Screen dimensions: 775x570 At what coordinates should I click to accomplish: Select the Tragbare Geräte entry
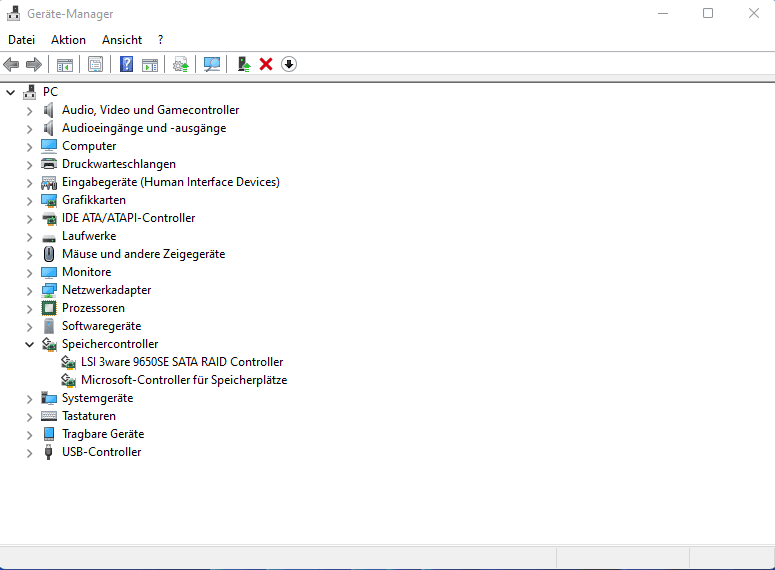coord(103,434)
